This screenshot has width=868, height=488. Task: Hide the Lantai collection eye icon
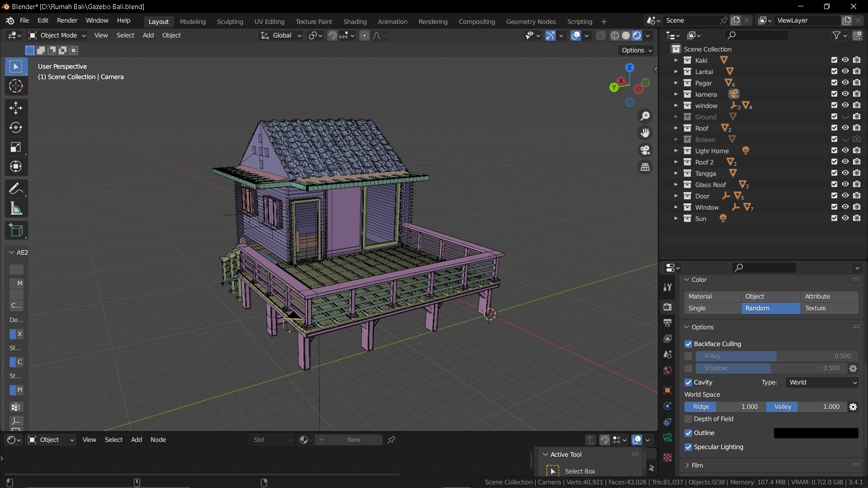point(845,71)
